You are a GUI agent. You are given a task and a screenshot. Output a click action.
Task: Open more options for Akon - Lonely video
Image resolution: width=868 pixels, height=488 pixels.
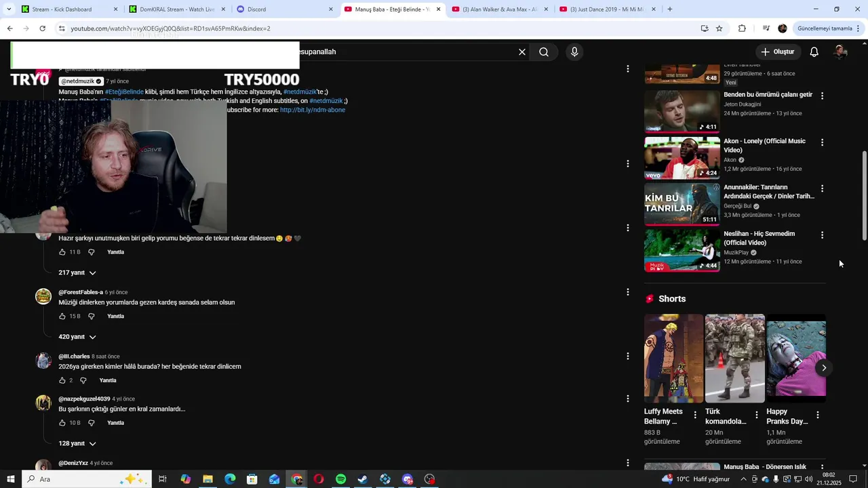(x=822, y=142)
